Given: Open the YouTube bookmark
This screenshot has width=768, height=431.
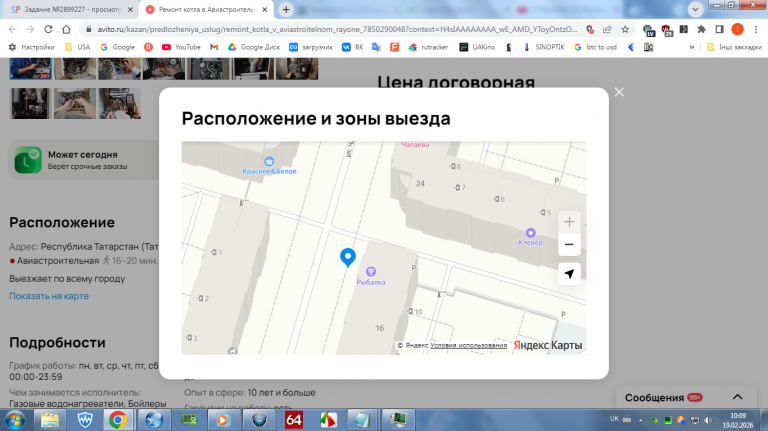Looking at the screenshot, I should [181, 47].
